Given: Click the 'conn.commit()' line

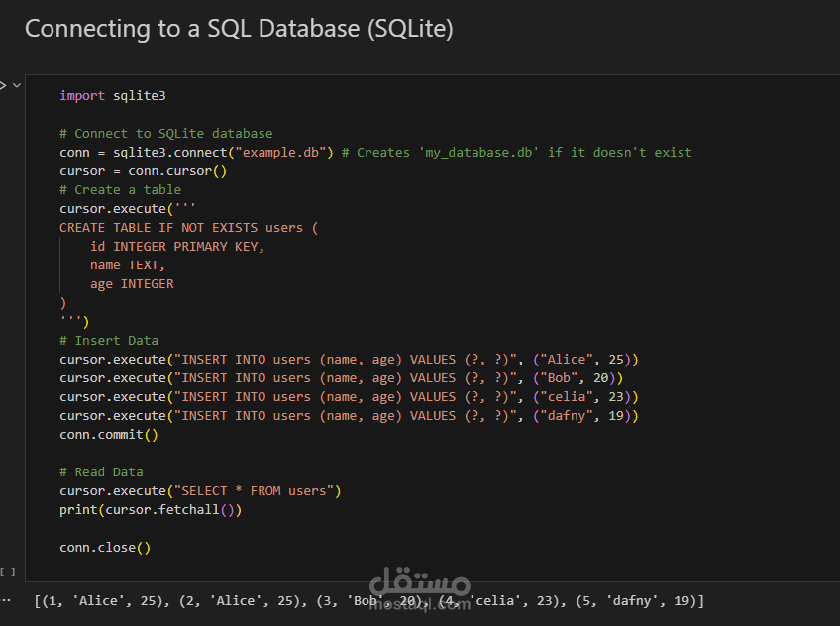Looking at the screenshot, I should pyautogui.click(x=109, y=435).
